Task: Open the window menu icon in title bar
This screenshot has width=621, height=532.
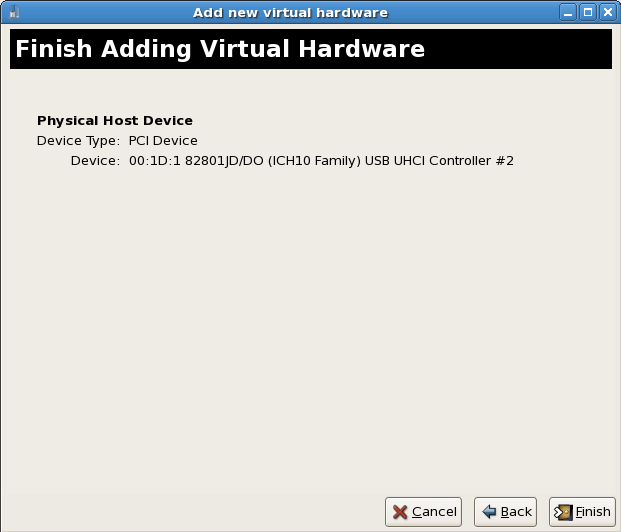Action: [14, 12]
